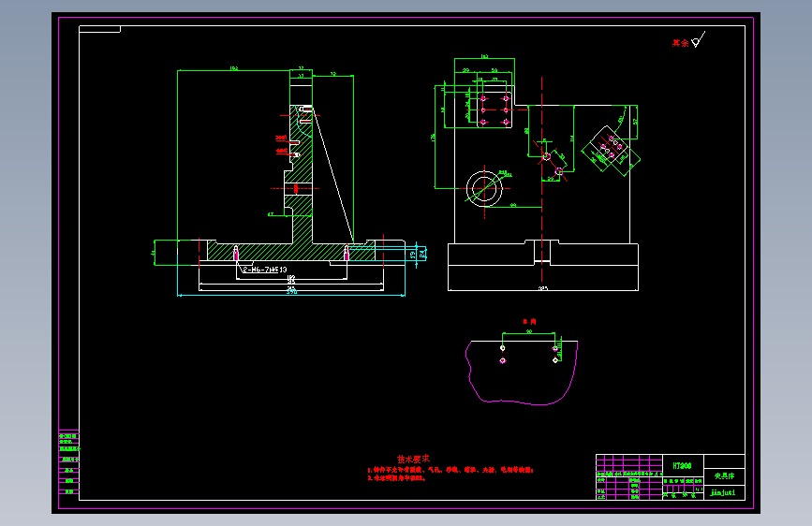Image resolution: width=812 pixels, height=526 pixels.
Task: Select the jiajuti text in the title block
Action: [722, 492]
